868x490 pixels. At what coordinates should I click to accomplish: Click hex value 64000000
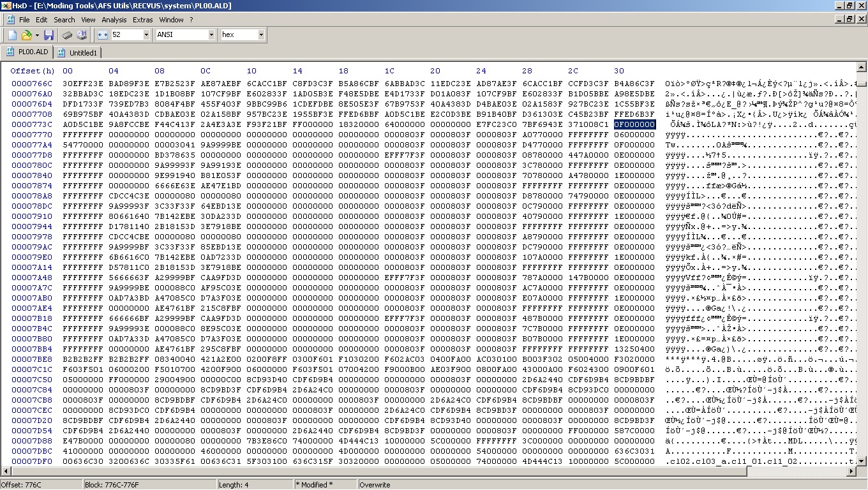[405, 124]
